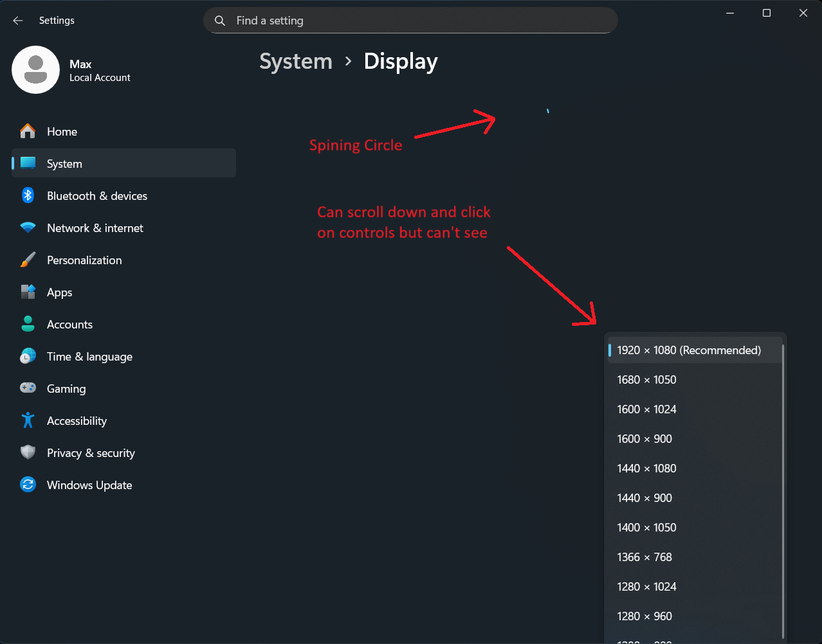Open Windows Update page
This screenshot has height=644, width=822.
[123, 485]
